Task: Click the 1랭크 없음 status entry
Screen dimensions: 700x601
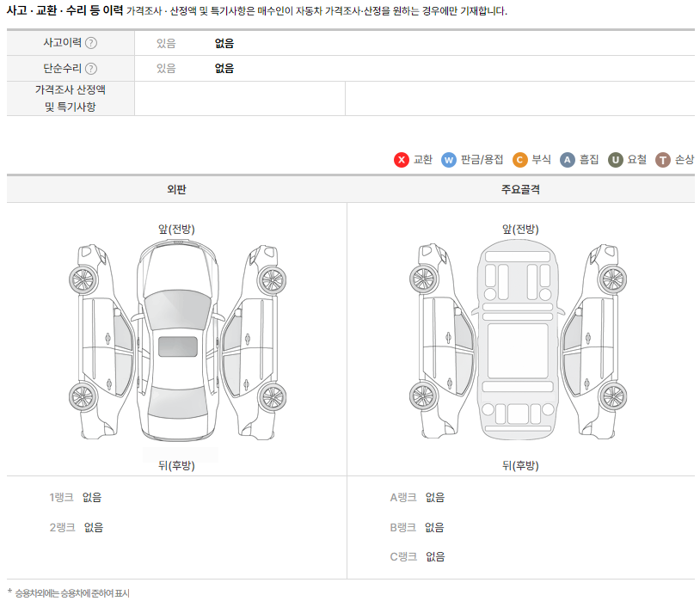Action: click(74, 498)
